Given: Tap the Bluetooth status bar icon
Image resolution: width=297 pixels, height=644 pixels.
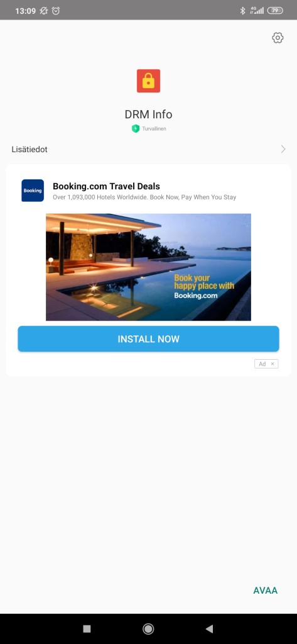Looking at the screenshot, I should click(x=242, y=11).
